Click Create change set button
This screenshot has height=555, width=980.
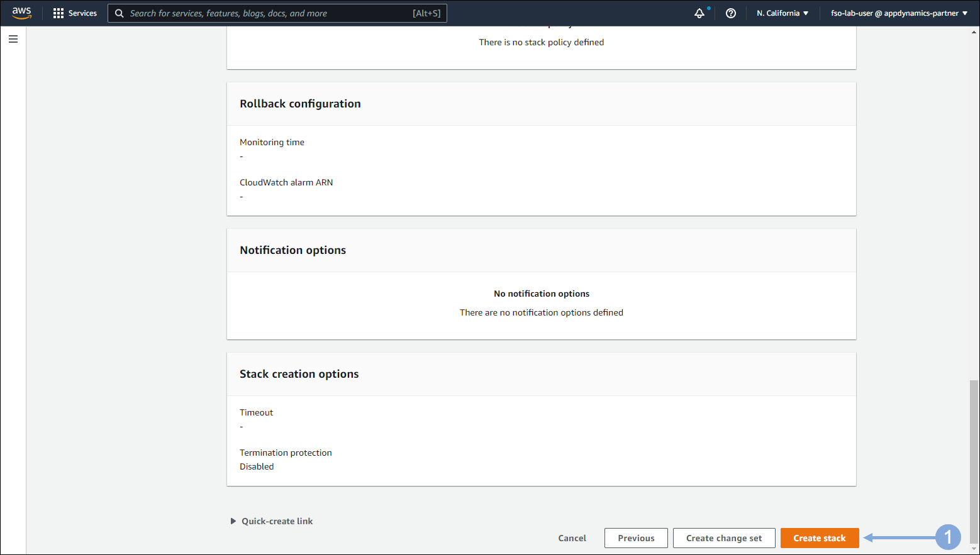pos(723,538)
